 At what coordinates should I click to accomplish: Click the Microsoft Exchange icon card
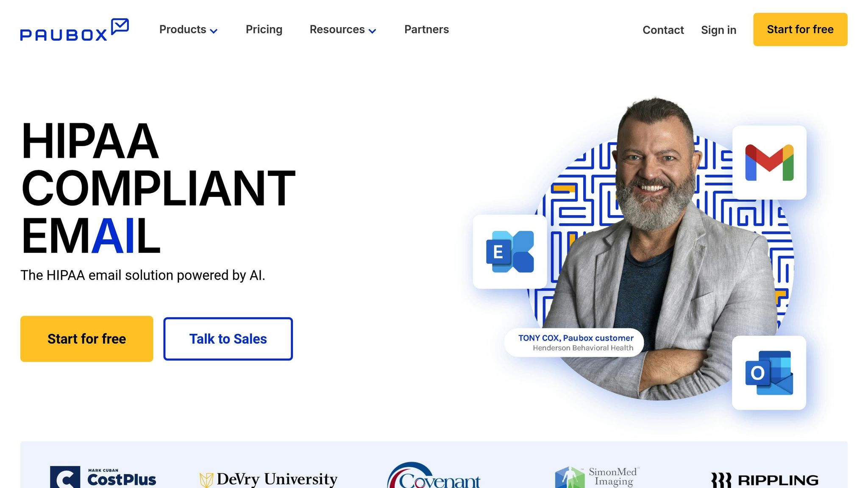pos(510,252)
